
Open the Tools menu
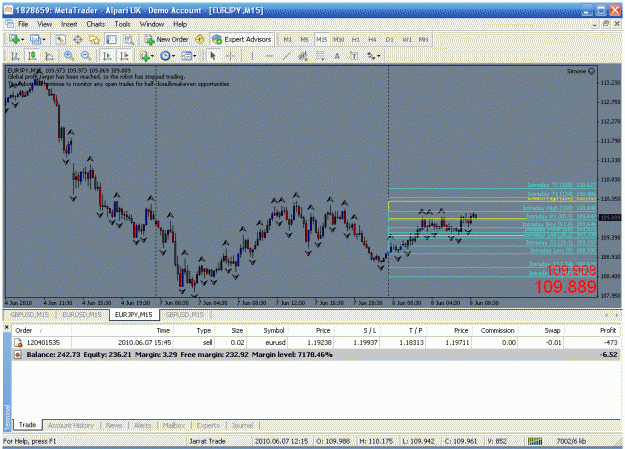pos(122,24)
